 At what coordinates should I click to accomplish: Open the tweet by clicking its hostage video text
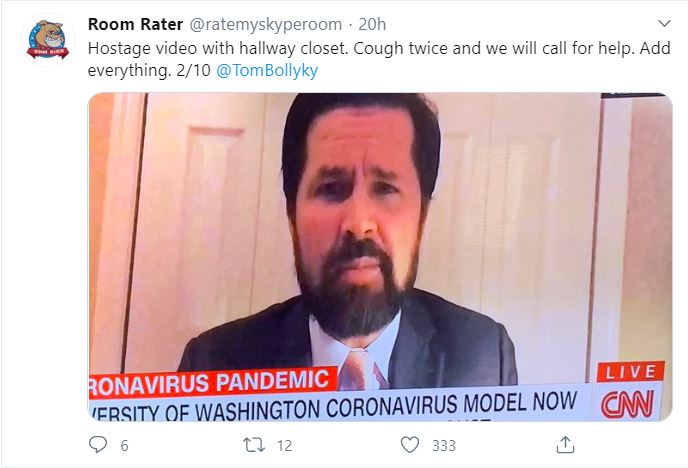coord(379,59)
